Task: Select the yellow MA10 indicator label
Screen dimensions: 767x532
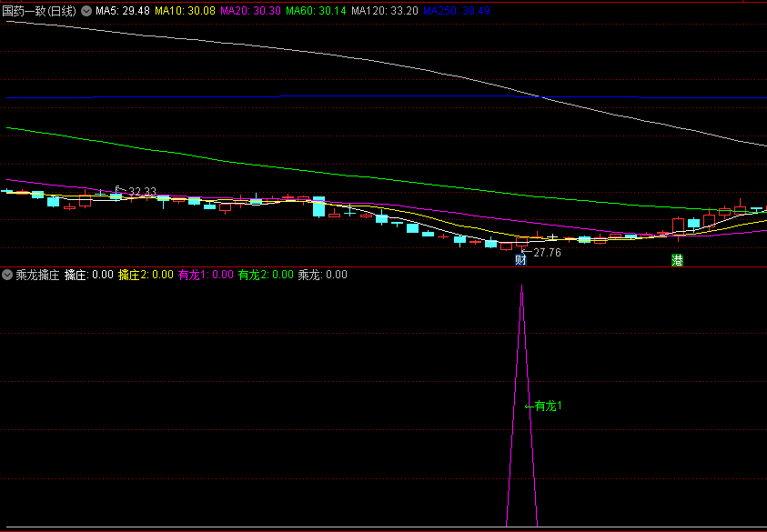Action: [x=186, y=11]
